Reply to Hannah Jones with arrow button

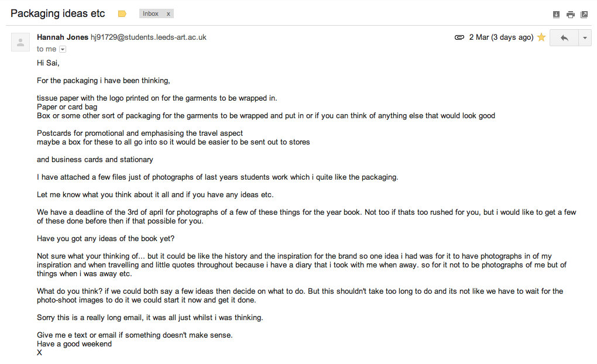pyautogui.click(x=564, y=37)
